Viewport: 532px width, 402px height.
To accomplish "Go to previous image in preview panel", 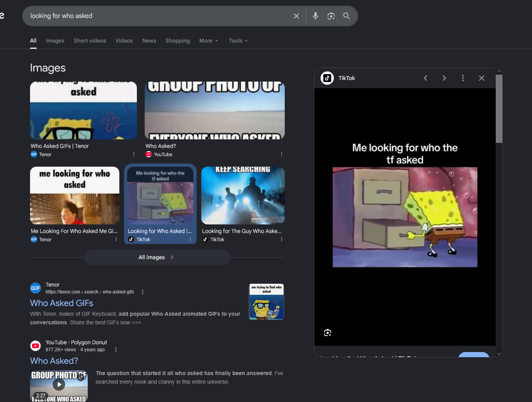I will pos(426,78).
